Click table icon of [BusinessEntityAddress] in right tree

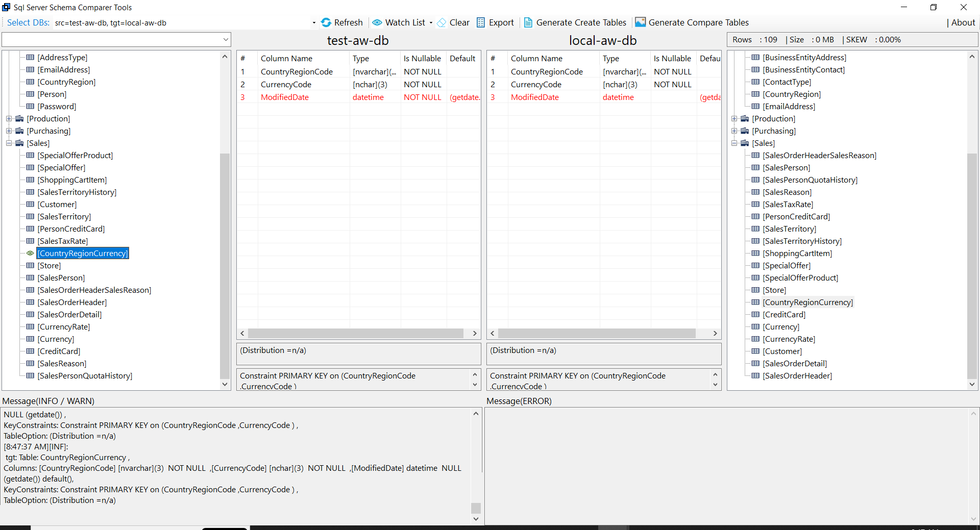[x=755, y=57]
